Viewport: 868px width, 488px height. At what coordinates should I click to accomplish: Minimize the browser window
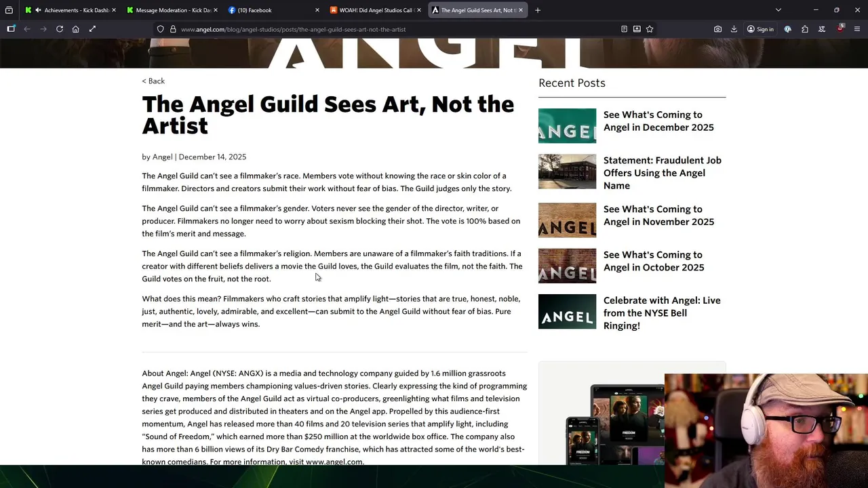click(x=816, y=10)
